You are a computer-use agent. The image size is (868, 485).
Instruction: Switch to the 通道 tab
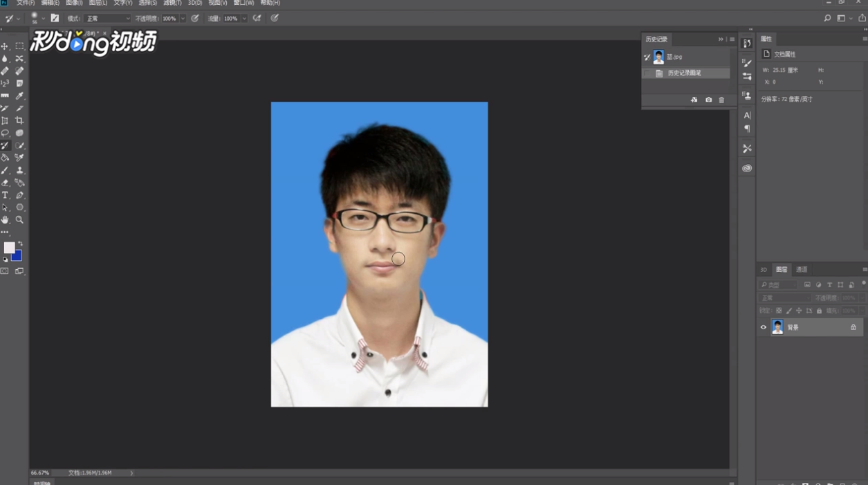802,270
